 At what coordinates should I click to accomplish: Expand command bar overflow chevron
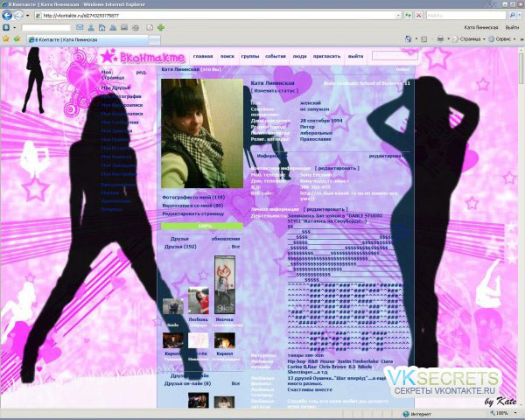521,39
